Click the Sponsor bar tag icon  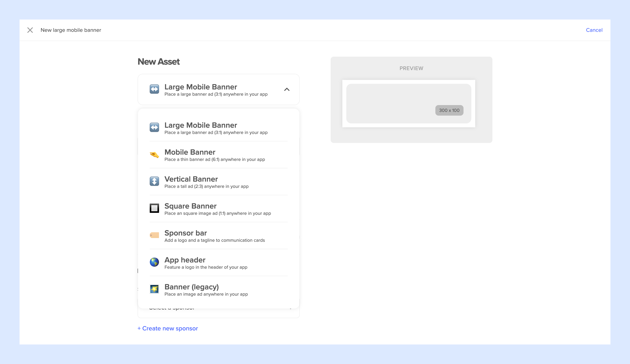154,235
